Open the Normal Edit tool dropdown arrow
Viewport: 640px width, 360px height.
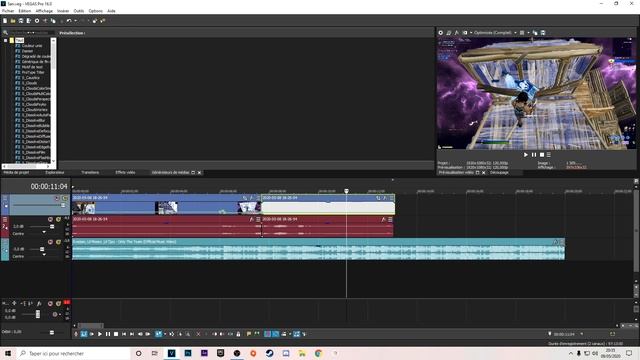tap(165, 334)
